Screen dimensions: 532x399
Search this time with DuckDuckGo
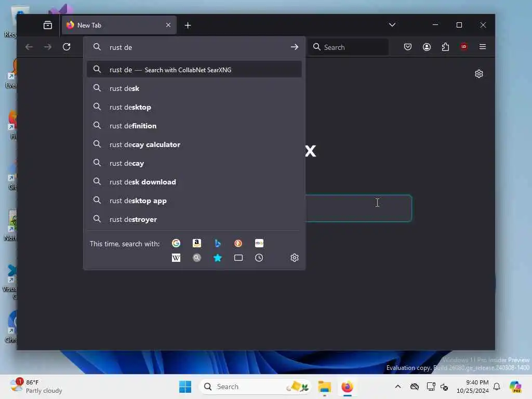click(x=238, y=243)
